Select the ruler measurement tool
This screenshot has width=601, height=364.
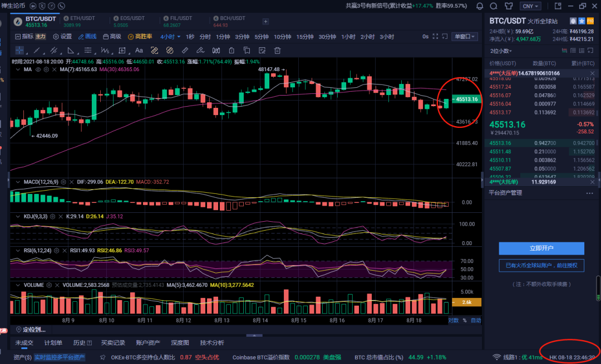pos(185,51)
